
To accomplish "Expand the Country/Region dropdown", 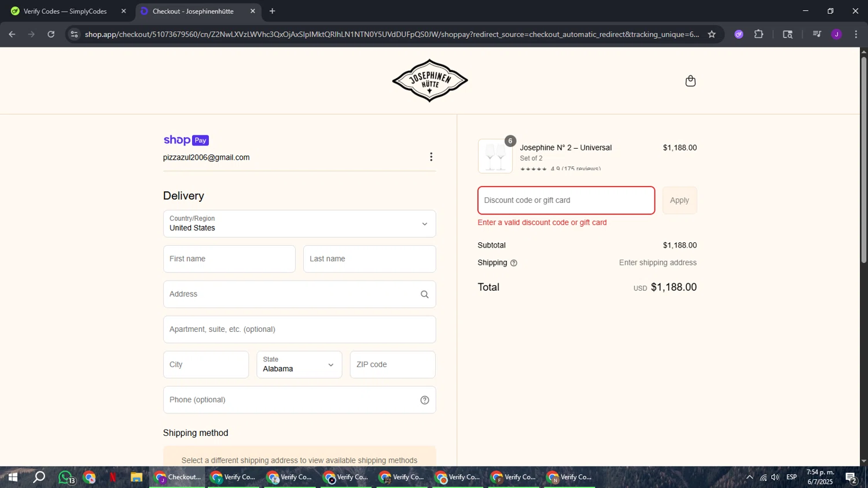I will tap(299, 224).
